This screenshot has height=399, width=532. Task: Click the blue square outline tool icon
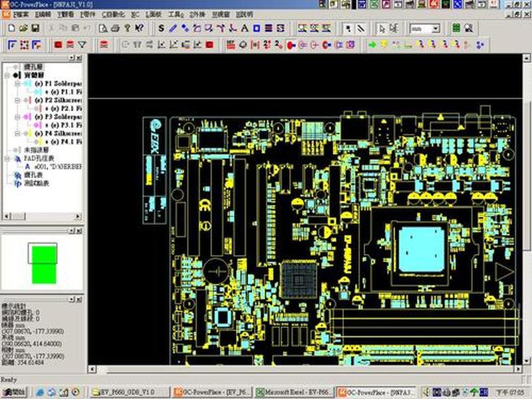[x=257, y=28]
